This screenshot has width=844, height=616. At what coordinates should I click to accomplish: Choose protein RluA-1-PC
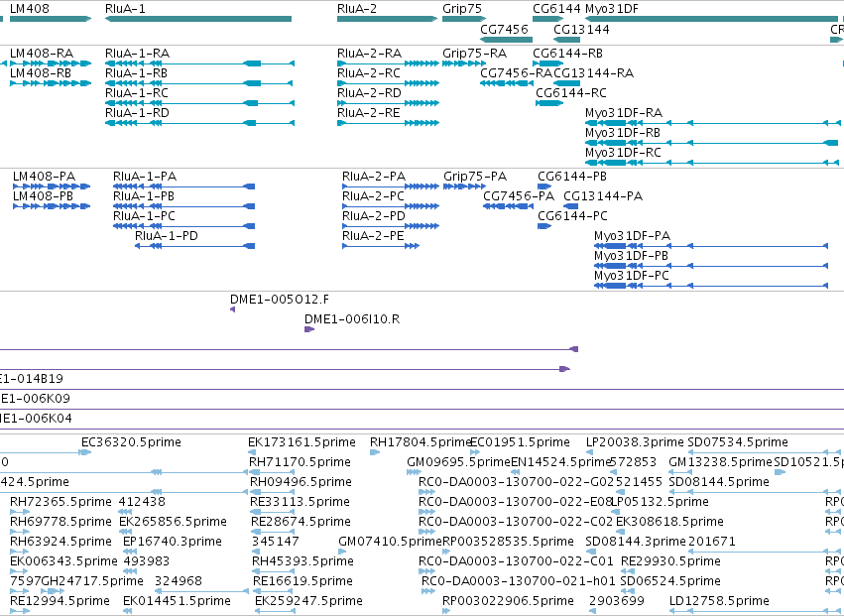184,226
